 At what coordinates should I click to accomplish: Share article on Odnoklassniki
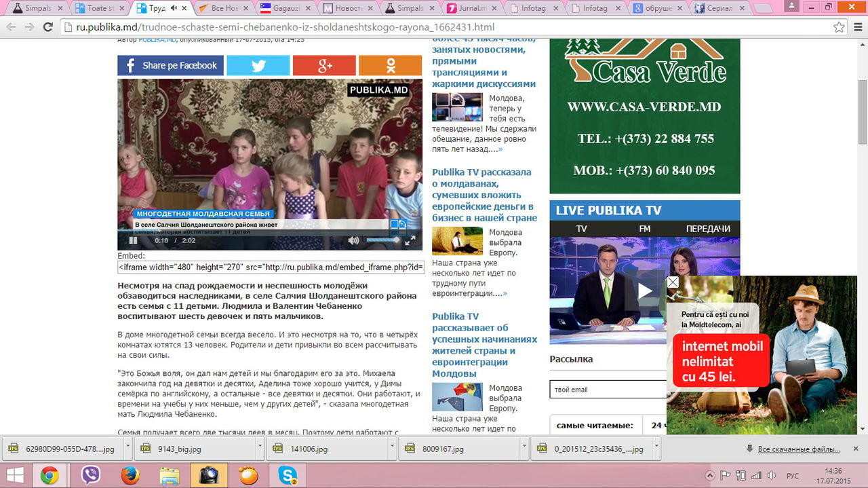click(391, 65)
